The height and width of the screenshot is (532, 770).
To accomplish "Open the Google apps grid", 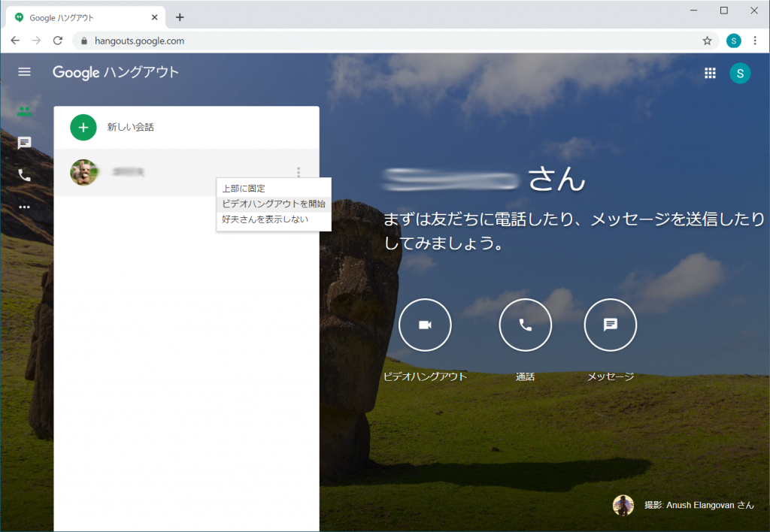I will click(x=710, y=73).
